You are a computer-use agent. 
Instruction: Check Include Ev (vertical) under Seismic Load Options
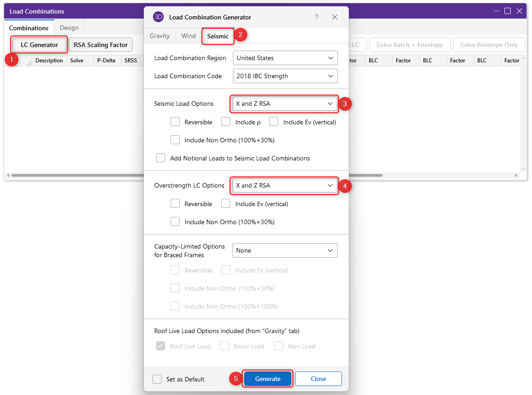273,122
